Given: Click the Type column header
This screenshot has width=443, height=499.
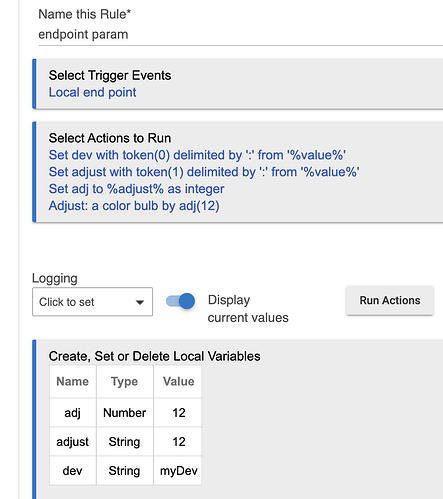Looking at the screenshot, I should coord(124,381).
